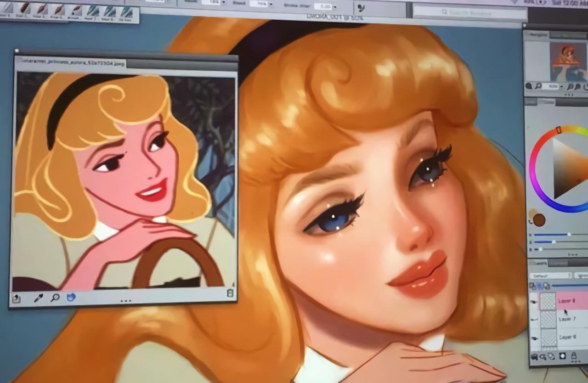Click the brush icon in the property bar

coord(361,8)
